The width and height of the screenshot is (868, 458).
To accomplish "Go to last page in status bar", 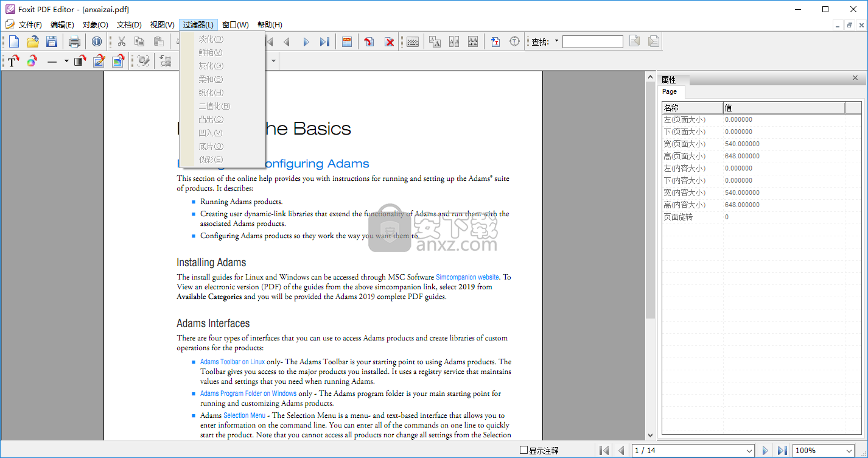I will click(x=782, y=451).
